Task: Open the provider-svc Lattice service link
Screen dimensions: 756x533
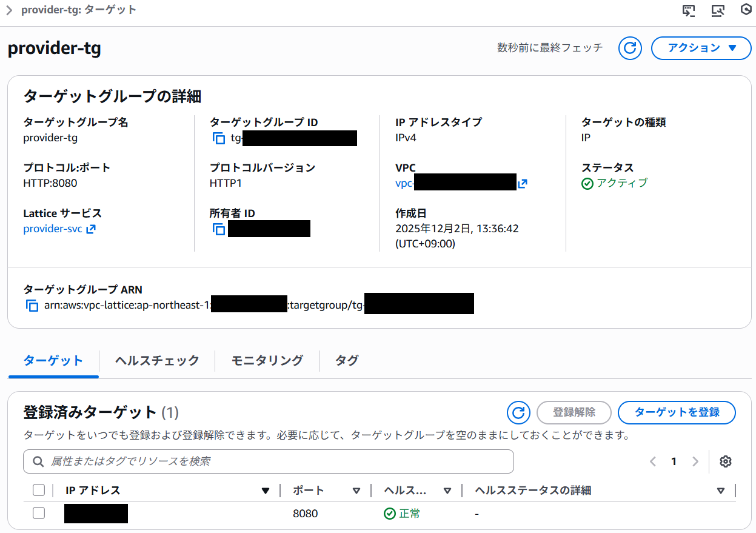Action: (x=59, y=229)
